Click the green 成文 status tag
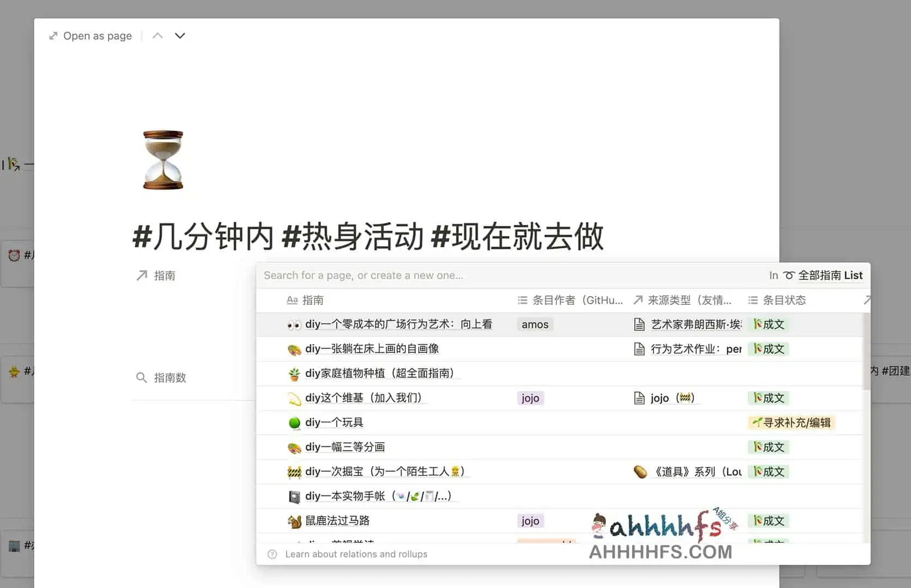 (768, 324)
